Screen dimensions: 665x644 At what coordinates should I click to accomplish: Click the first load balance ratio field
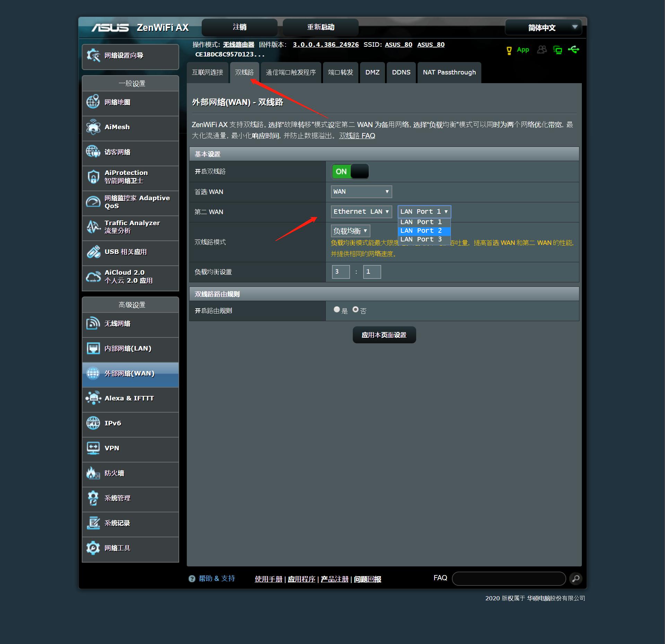tap(341, 272)
